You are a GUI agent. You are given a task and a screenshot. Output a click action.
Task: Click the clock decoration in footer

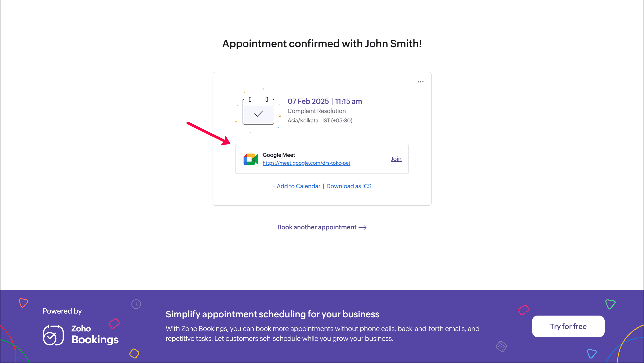(x=136, y=304)
